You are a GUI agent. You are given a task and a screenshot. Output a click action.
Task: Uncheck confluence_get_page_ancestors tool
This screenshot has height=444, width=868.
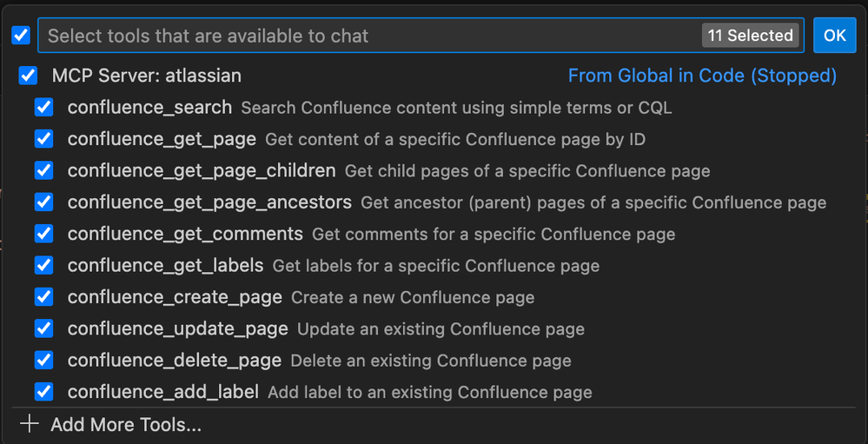tap(43, 202)
